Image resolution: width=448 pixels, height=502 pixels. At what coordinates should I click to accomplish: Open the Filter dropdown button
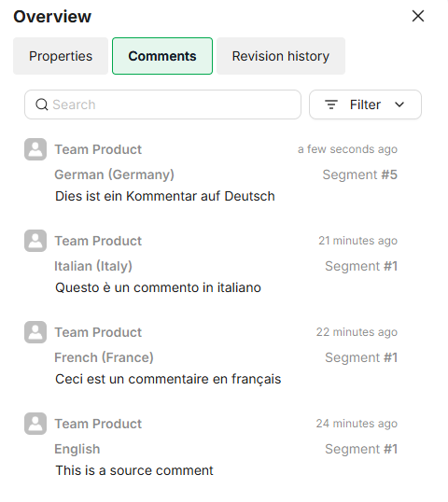click(x=365, y=105)
